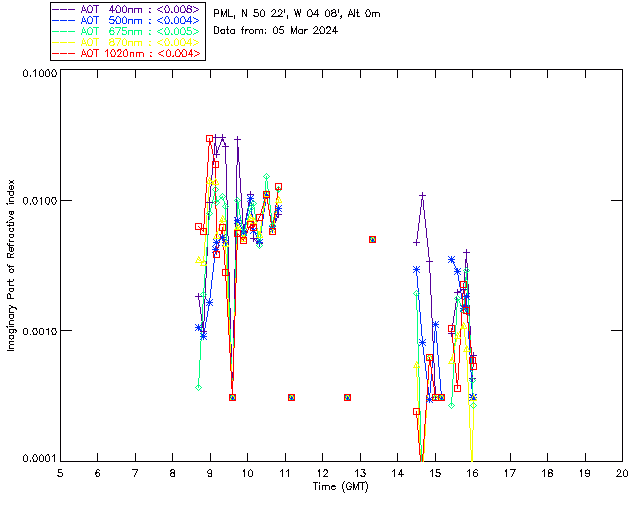
Task: Click the 0.0010 y-axis tick label
Action: [40, 331]
